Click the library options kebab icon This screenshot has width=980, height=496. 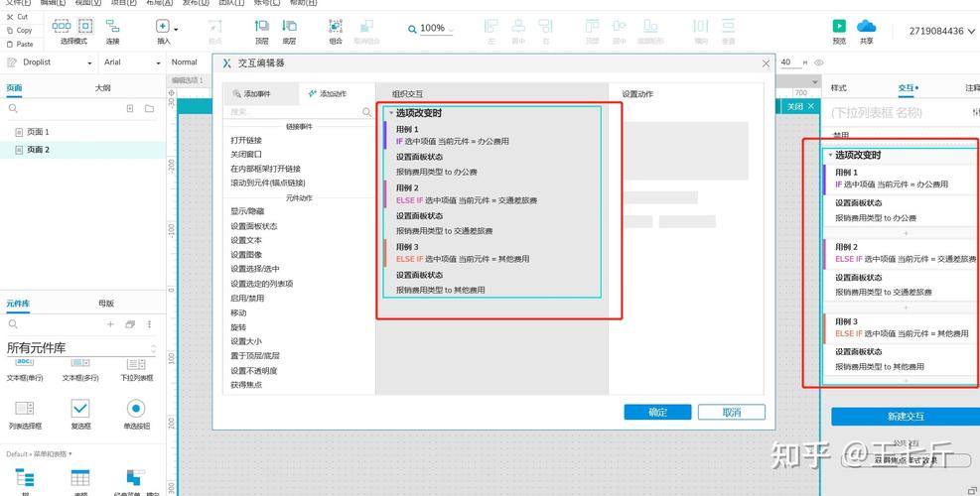point(149,324)
